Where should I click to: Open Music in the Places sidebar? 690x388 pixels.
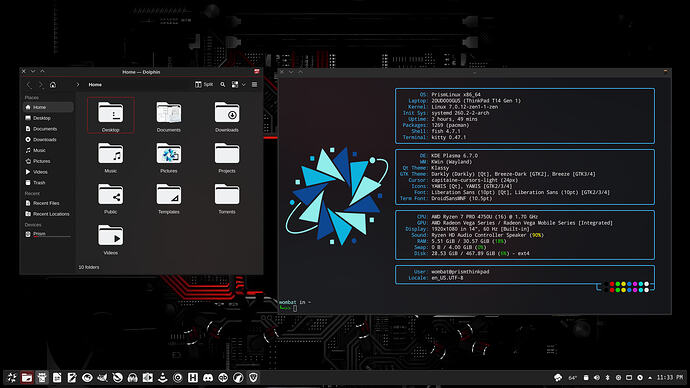tap(48, 150)
